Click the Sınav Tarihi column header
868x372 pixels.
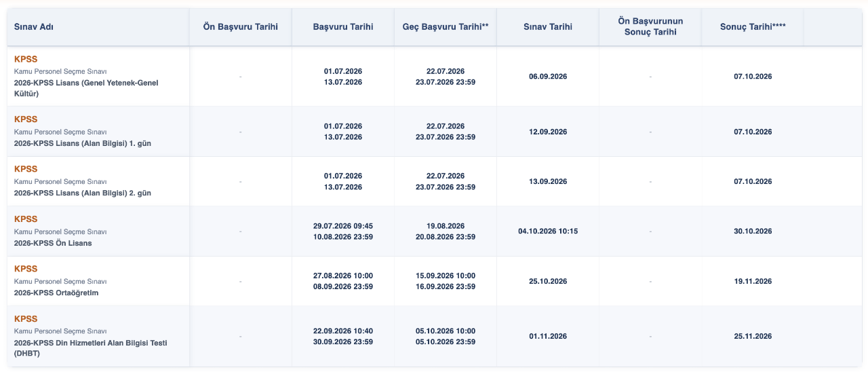tap(548, 26)
